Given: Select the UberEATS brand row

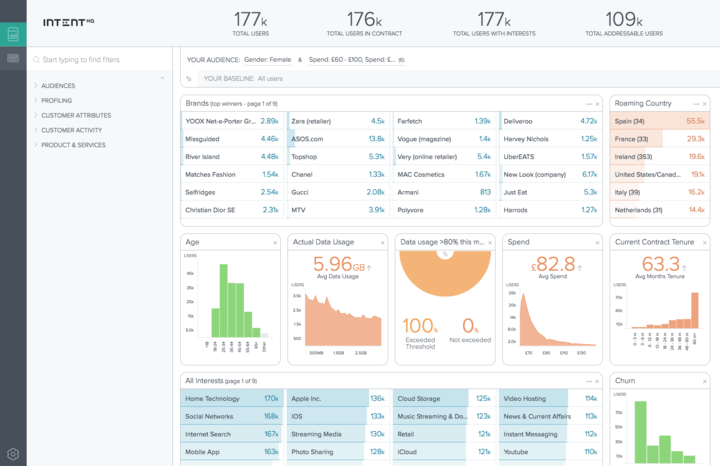Looking at the screenshot, I should (550, 157).
